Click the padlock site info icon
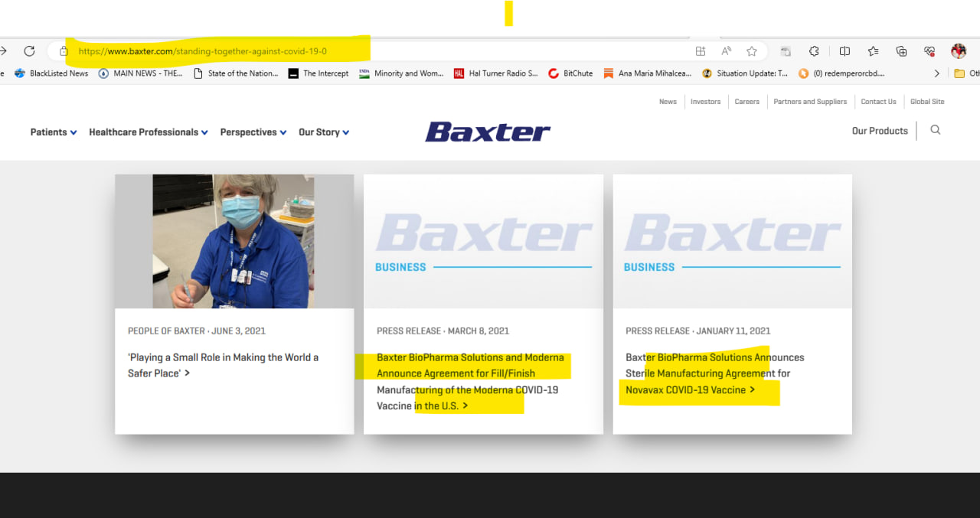 point(64,51)
